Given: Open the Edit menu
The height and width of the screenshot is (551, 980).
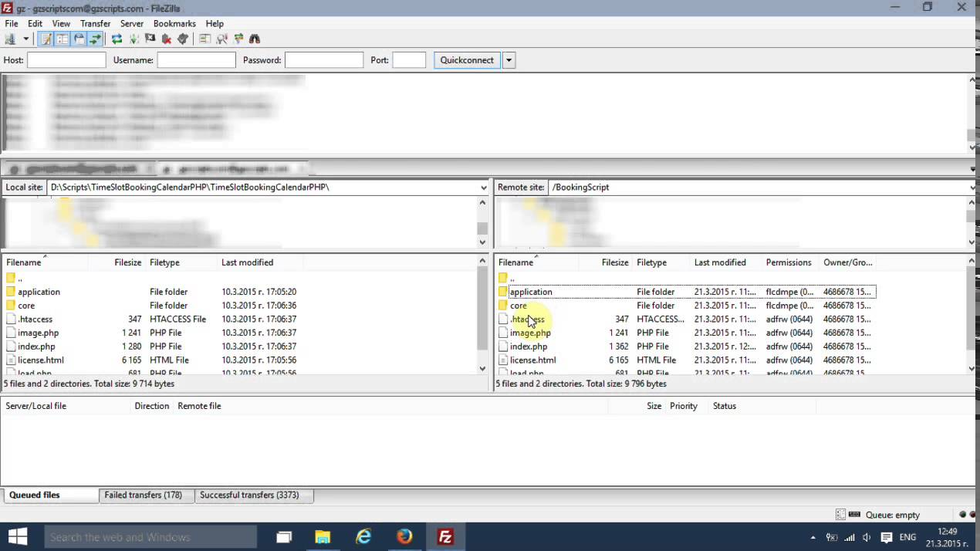Looking at the screenshot, I should tap(35, 24).
